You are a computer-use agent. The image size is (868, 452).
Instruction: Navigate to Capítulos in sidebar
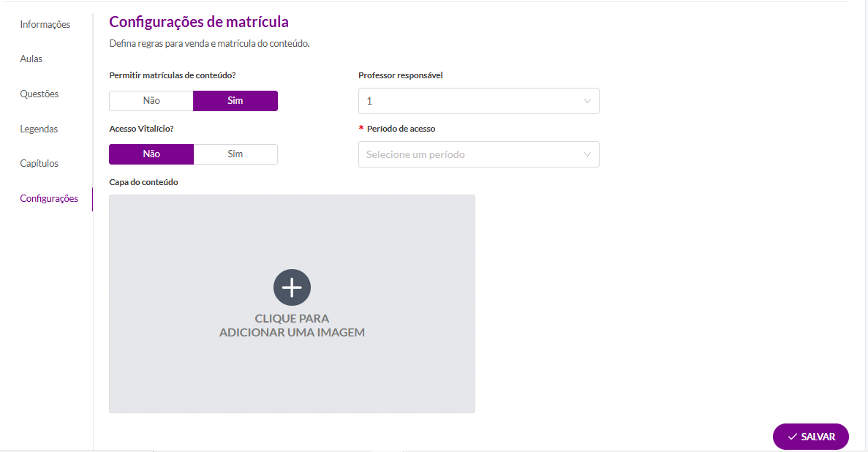click(39, 163)
